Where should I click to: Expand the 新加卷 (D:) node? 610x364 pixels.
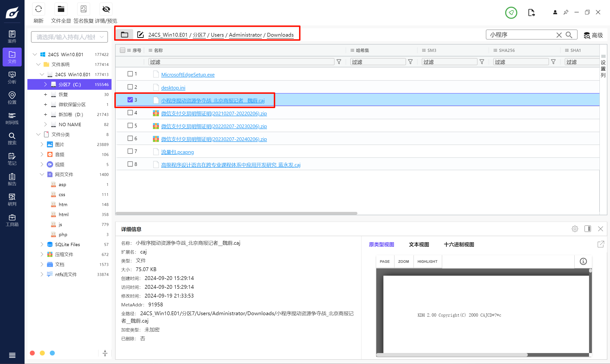[x=46, y=115]
